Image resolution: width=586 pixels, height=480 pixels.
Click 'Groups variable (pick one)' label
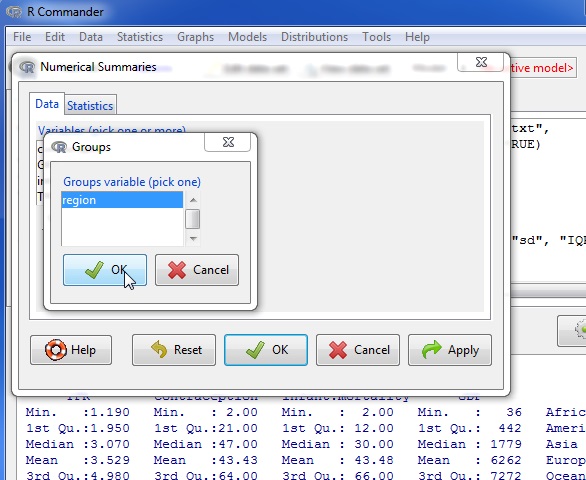[132, 182]
